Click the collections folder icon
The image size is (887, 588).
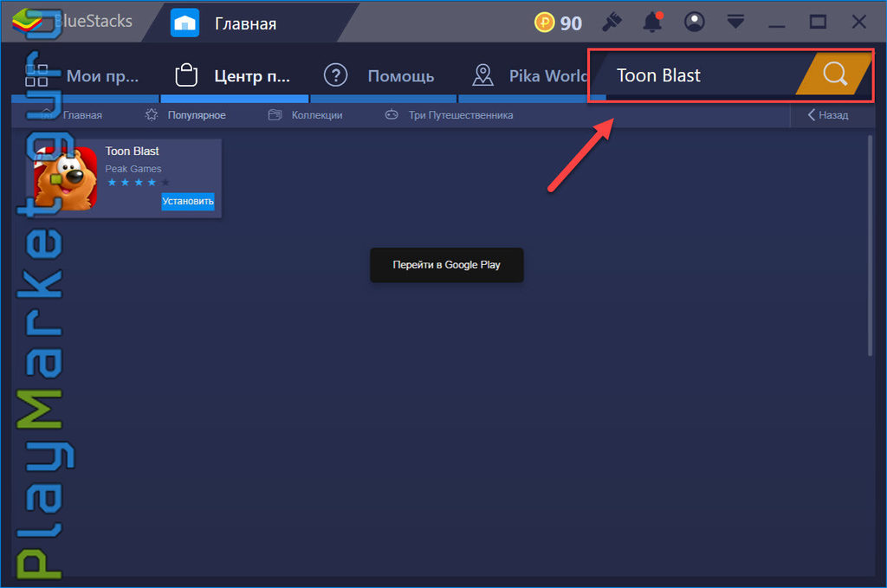tap(275, 115)
